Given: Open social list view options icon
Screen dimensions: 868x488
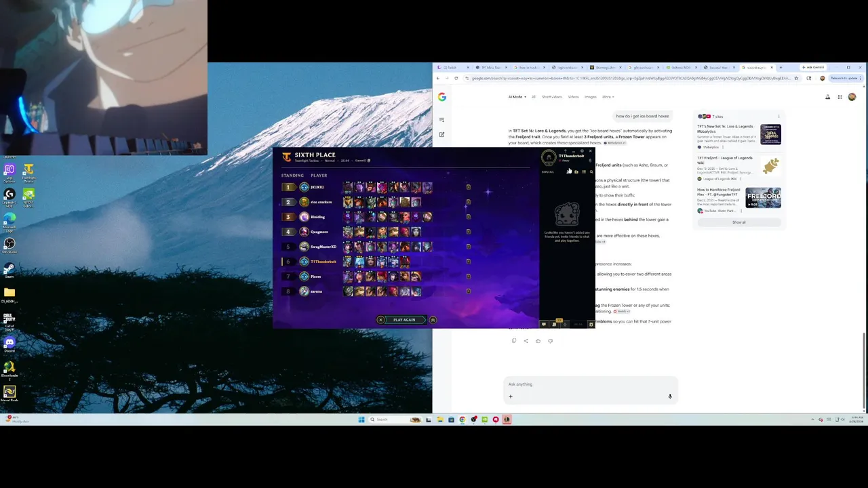Looking at the screenshot, I should pos(584,171).
